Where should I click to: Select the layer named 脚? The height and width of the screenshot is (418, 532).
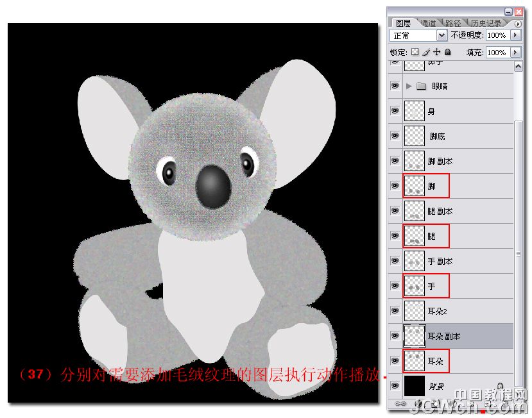click(x=432, y=186)
